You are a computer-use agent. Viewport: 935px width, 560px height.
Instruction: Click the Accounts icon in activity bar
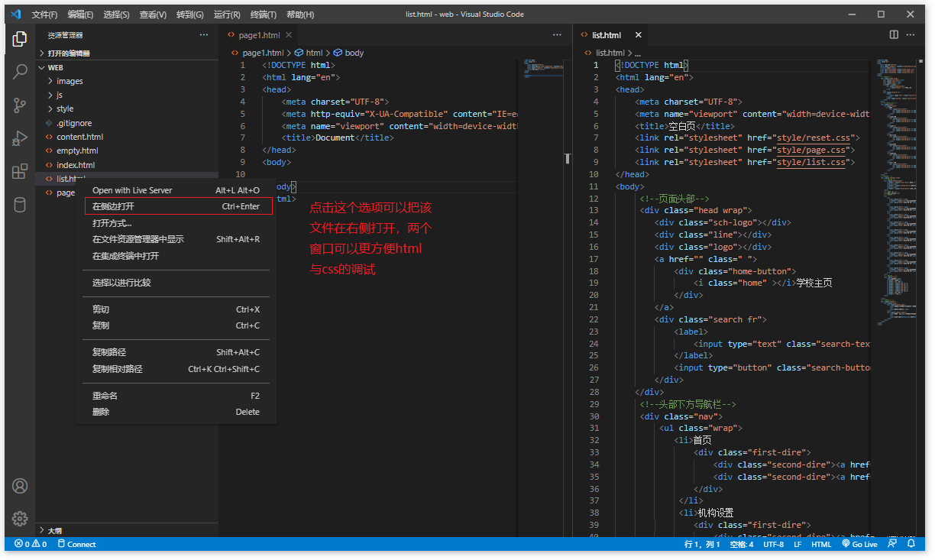click(x=20, y=486)
